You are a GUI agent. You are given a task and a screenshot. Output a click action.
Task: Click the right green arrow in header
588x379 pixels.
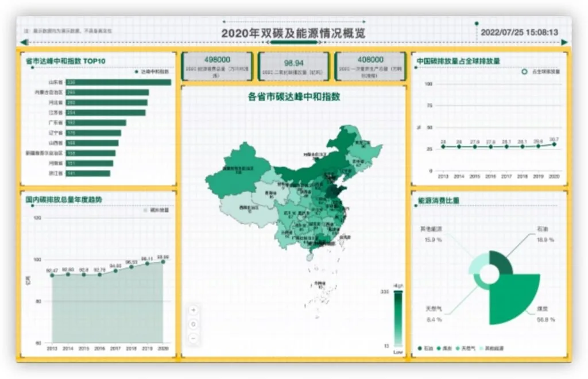(564, 42)
